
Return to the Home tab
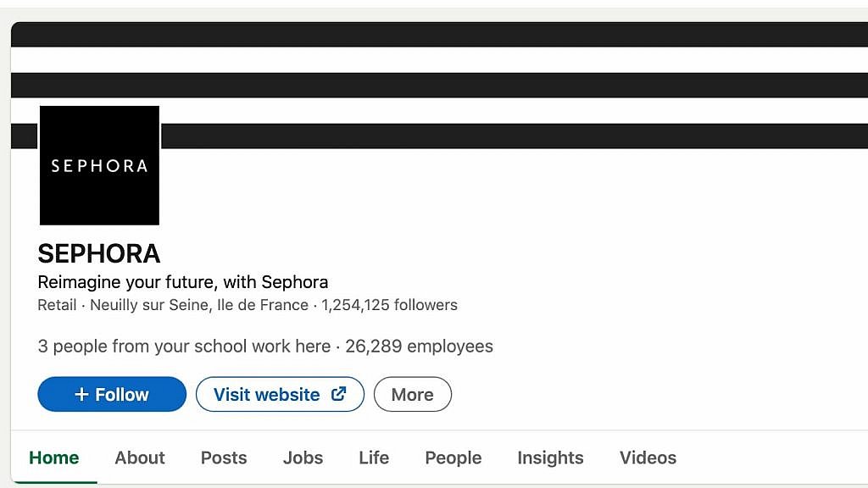pyautogui.click(x=53, y=457)
